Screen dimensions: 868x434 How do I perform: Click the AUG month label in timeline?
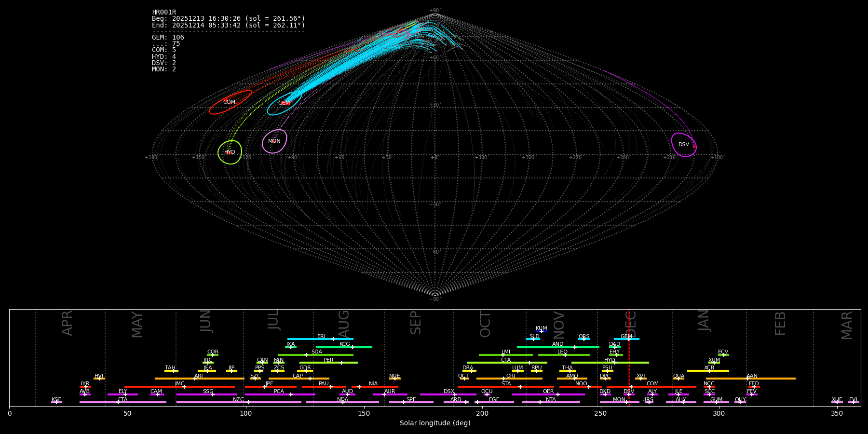coord(344,324)
